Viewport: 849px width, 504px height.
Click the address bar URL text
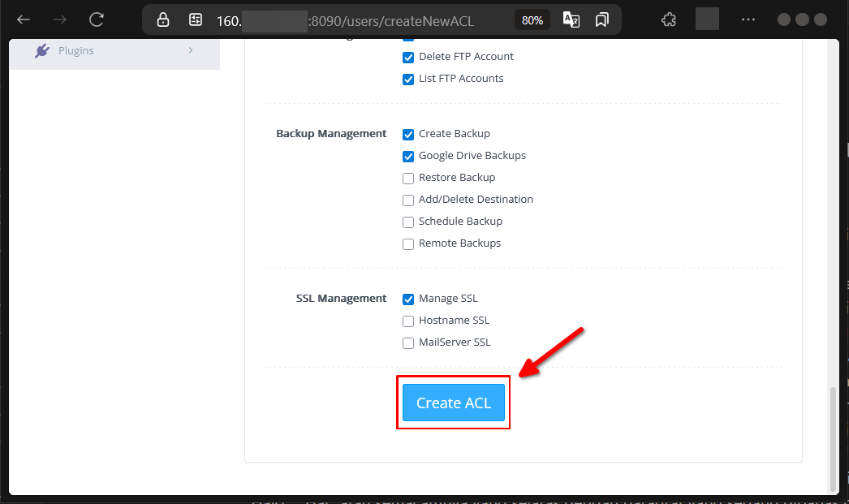tap(345, 21)
